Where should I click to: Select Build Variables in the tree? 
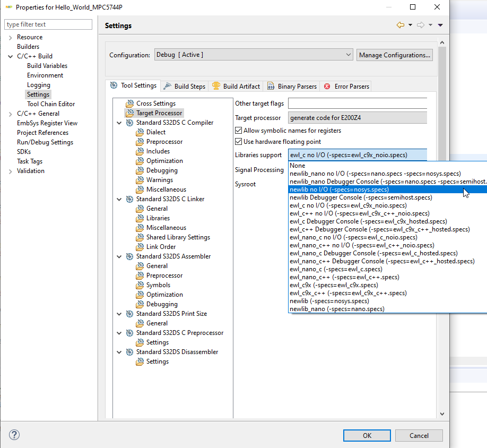click(47, 66)
